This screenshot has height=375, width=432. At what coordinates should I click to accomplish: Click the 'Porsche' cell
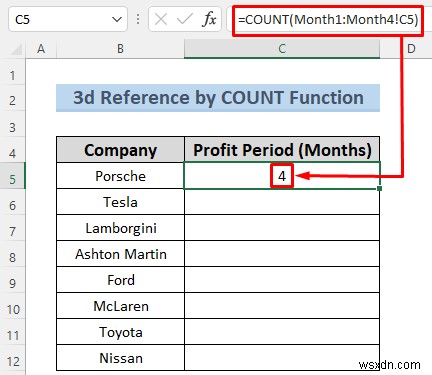click(x=120, y=176)
